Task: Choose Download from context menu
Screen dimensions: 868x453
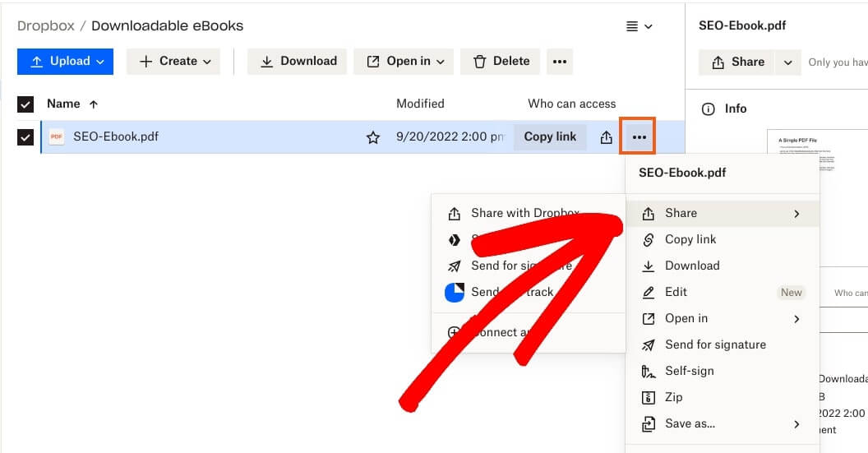Action: pos(722,266)
